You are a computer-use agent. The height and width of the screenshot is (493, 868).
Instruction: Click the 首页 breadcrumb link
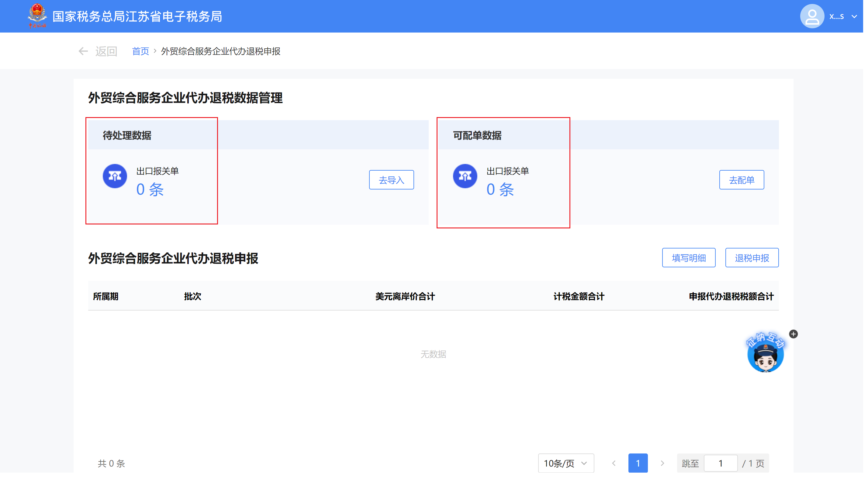click(x=140, y=51)
